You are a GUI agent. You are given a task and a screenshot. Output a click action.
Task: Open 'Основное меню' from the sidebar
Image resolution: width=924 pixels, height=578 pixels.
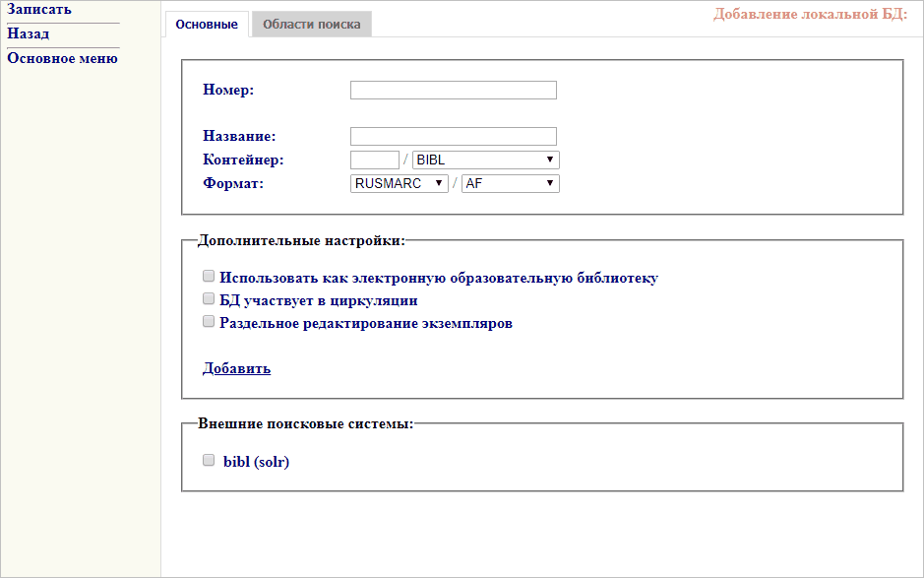(x=62, y=57)
